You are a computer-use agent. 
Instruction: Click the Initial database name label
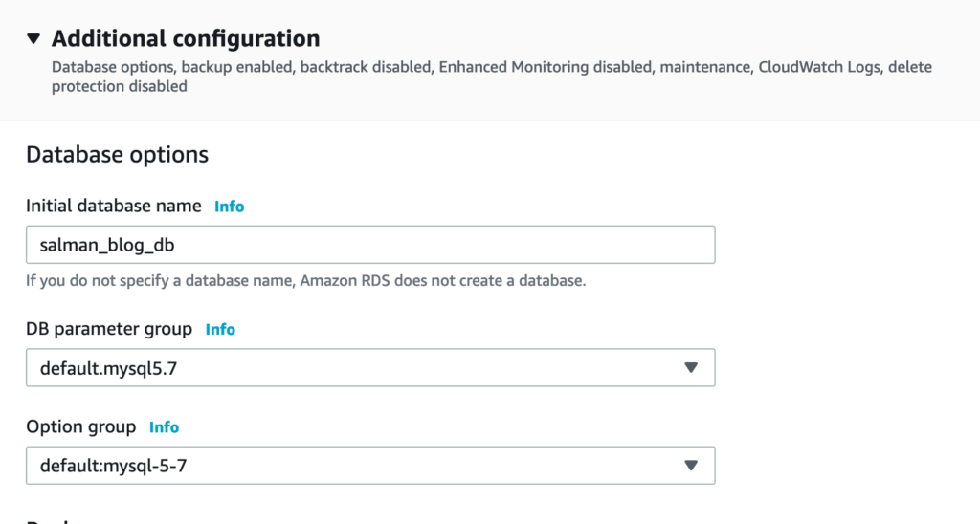(114, 206)
